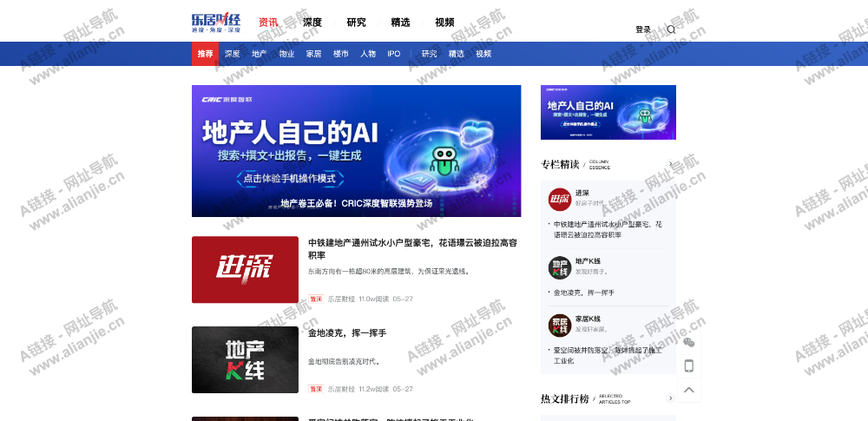The image size is (868, 421).
Task: Open the 地产K线 column avatar
Action: click(x=560, y=267)
